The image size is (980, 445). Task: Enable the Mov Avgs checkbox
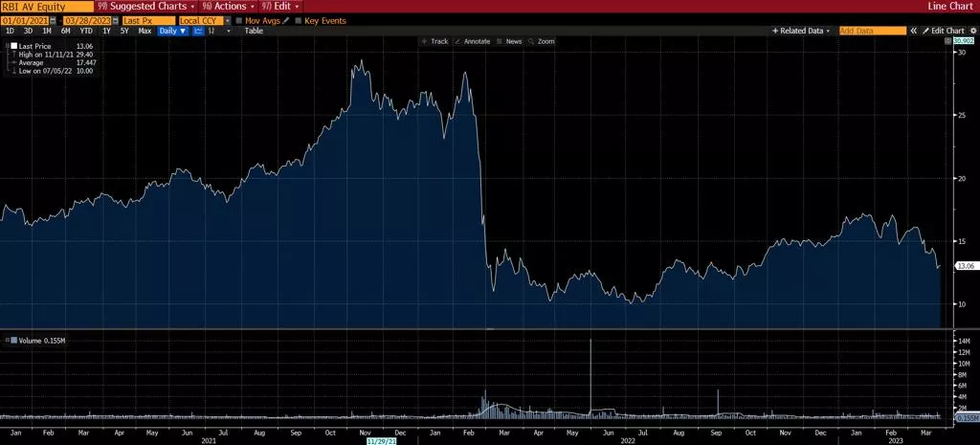coord(239,20)
